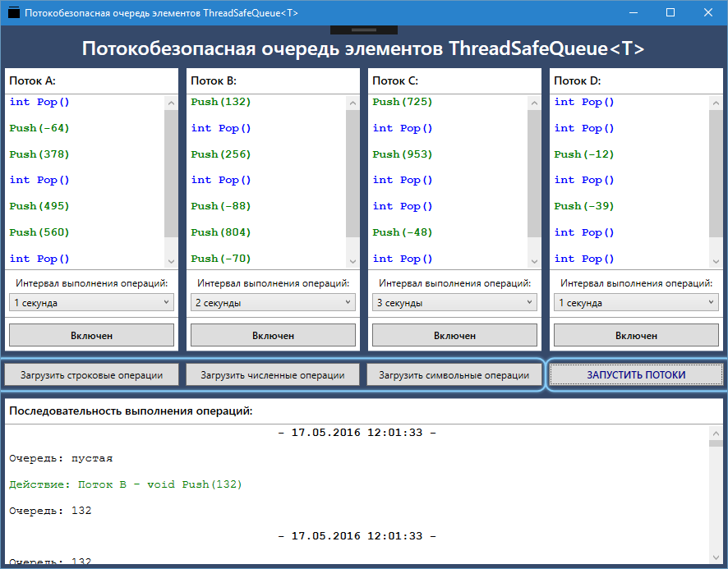Viewport: 728px width, 569px height.
Task: Toggle the Включен button for Поток A
Action: 91,335
